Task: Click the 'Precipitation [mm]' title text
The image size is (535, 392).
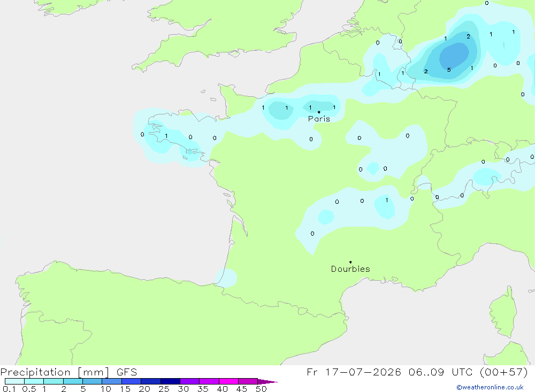Action: [x=55, y=372]
